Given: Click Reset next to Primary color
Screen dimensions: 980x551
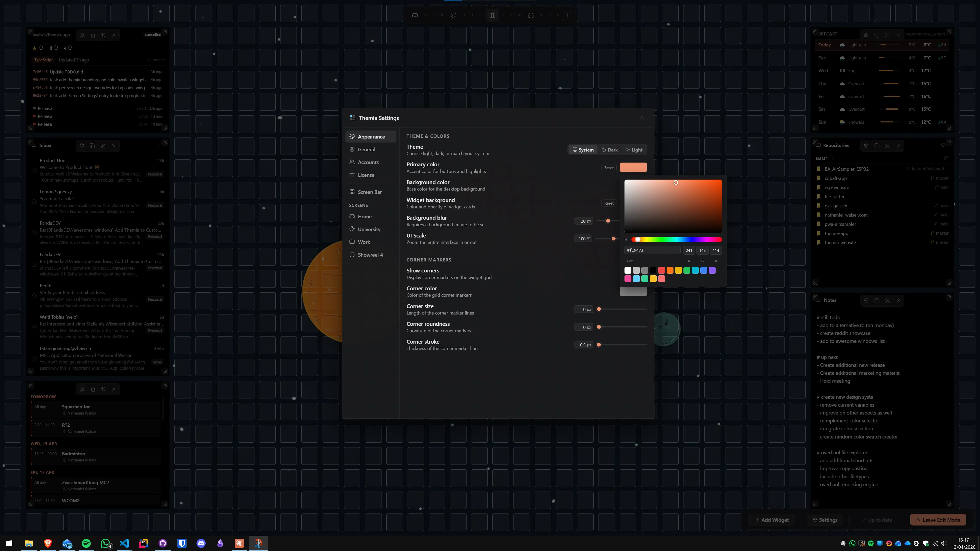Looking at the screenshot, I should point(609,167).
